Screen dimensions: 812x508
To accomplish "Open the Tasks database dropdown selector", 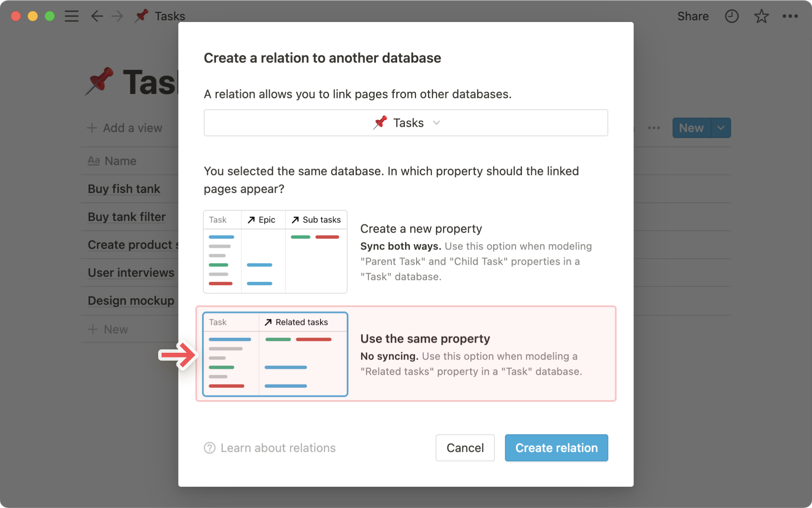I will pyautogui.click(x=406, y=123).
